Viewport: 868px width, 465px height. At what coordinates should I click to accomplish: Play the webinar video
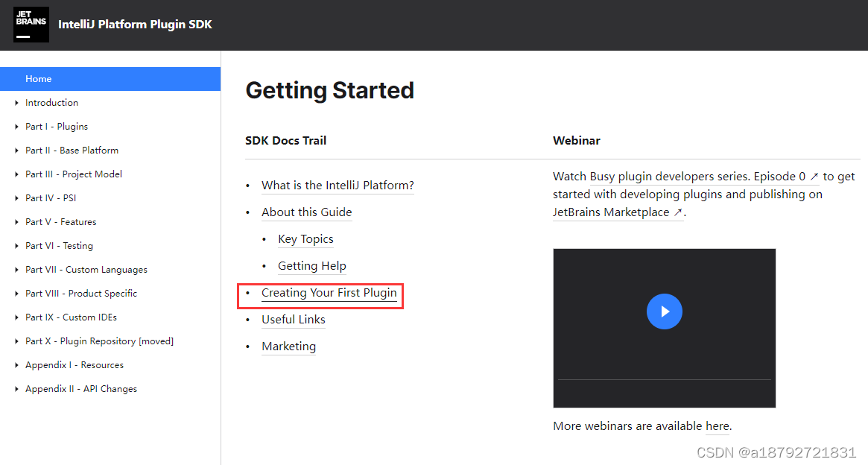pos(665,311)
